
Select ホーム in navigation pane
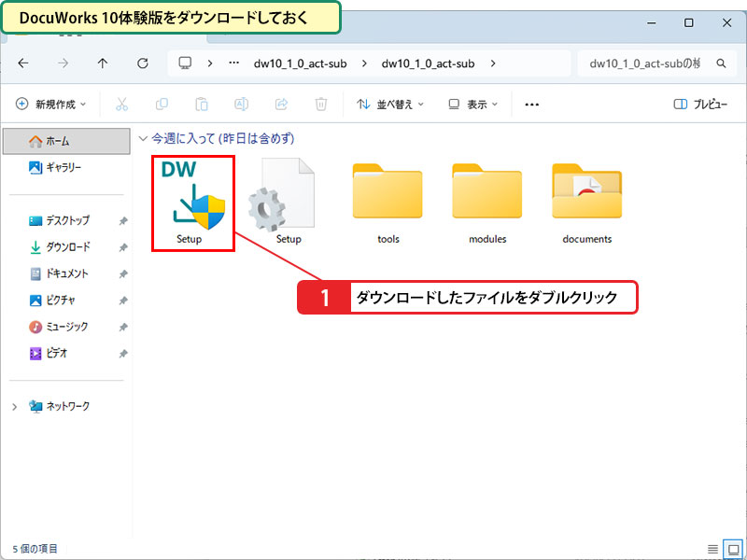[x=66, y=141]
